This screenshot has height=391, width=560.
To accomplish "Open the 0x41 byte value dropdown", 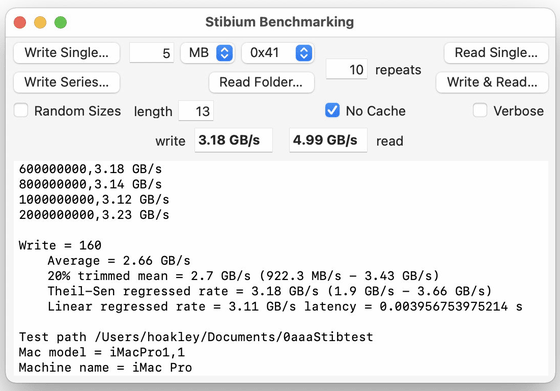I will coord(278,53).
